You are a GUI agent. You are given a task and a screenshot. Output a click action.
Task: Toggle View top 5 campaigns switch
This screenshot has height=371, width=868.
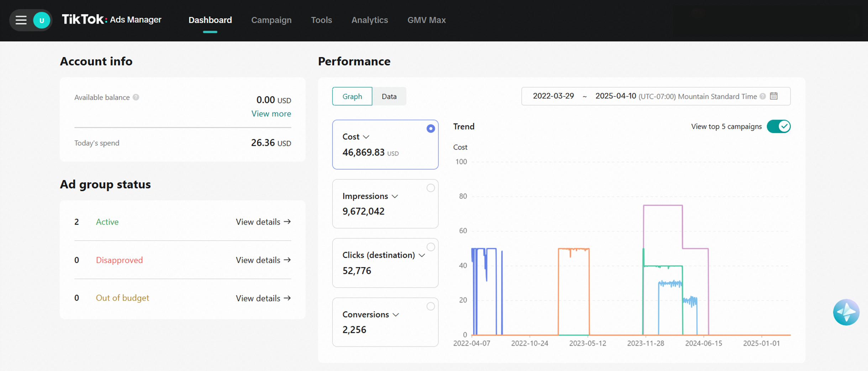(x=779, y=126)
